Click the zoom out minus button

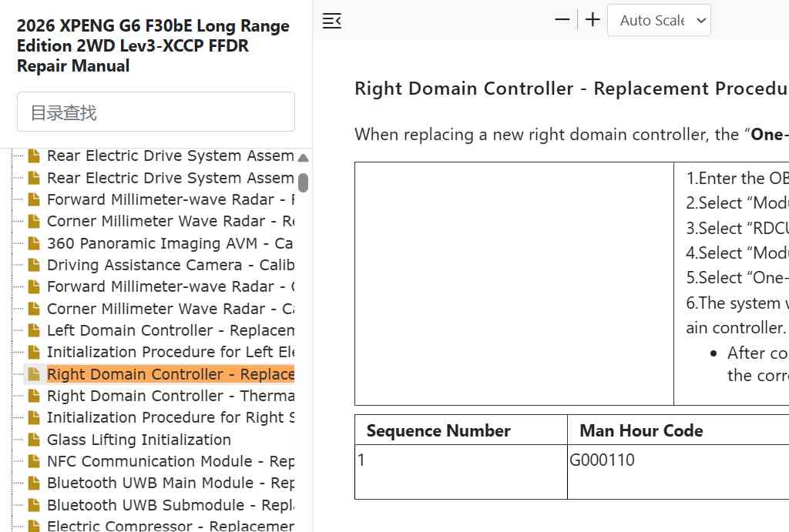(x=562, y=20)
